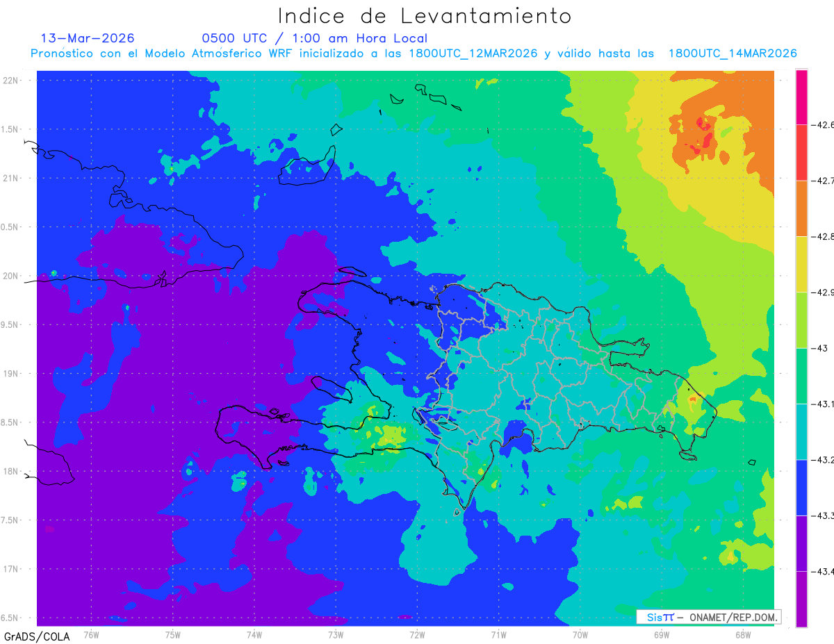Click the 'GrADS/COLA' credit text

click(37, 636)
